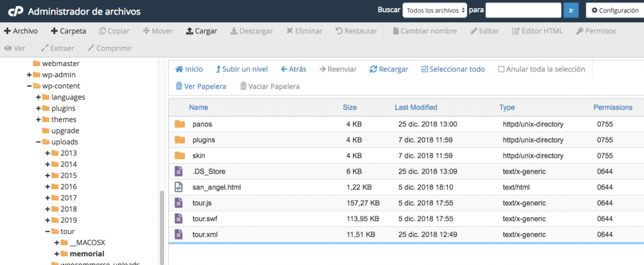Click the Mover toolbar button
The image size is (644, 265).
[157, 31]
